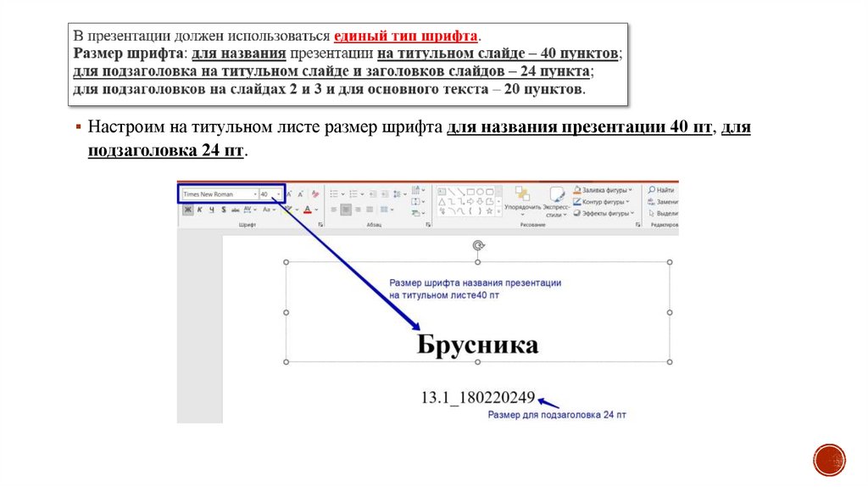Click Decrease Font Size icon
The height and width of the screenshot is (487, 868).
301,194
